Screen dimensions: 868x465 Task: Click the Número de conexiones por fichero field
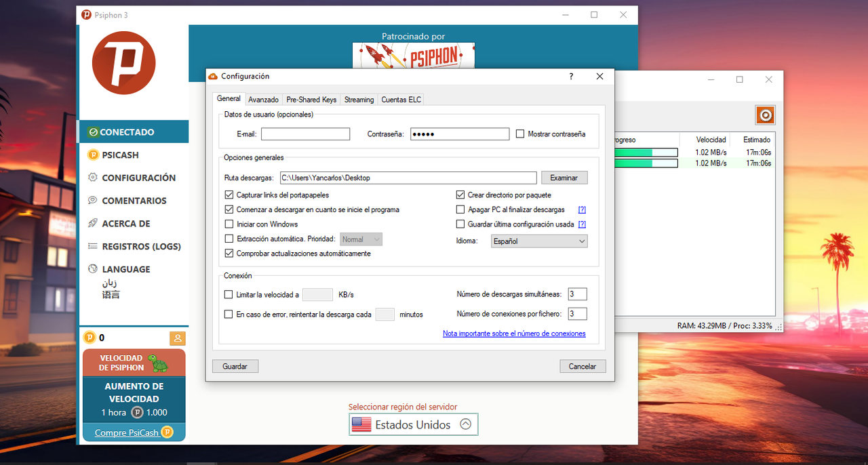click(577, 314)
